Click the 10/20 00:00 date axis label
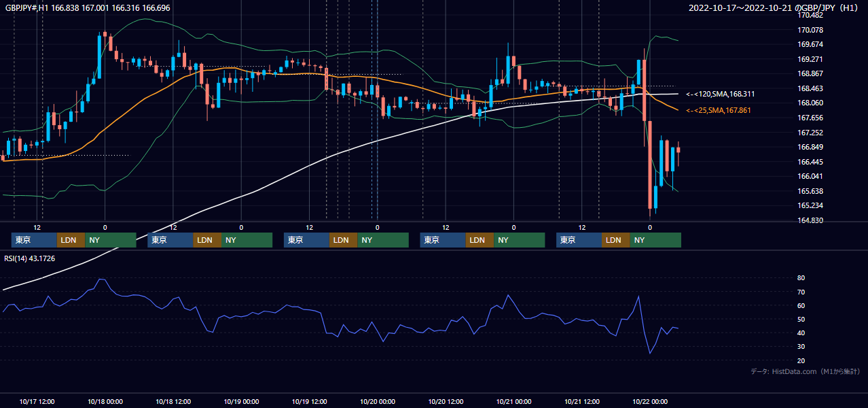 pyautogui.click(x=378, y=401)
